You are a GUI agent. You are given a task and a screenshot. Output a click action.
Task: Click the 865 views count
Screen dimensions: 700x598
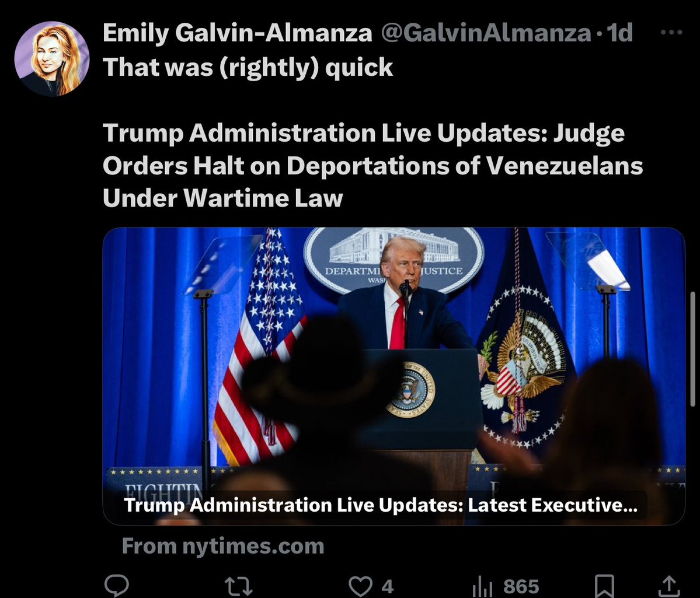521,586
